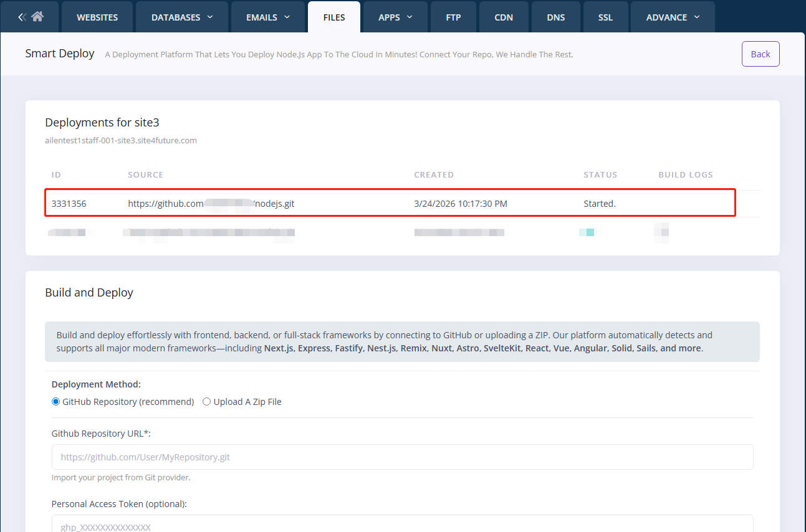Focus the Personal Access Token field
This screenshot has height=532, width=806.
(x=402, y=525)
